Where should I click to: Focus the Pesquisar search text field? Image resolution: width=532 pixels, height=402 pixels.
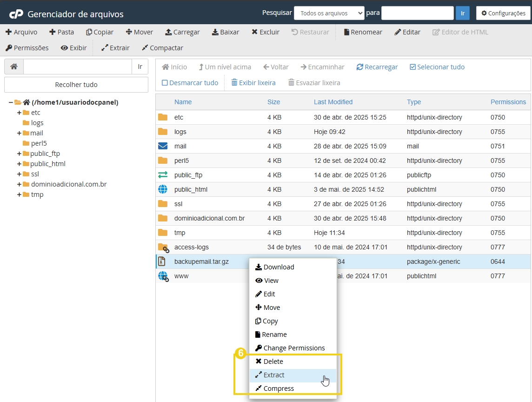click(x=417, y=13)
